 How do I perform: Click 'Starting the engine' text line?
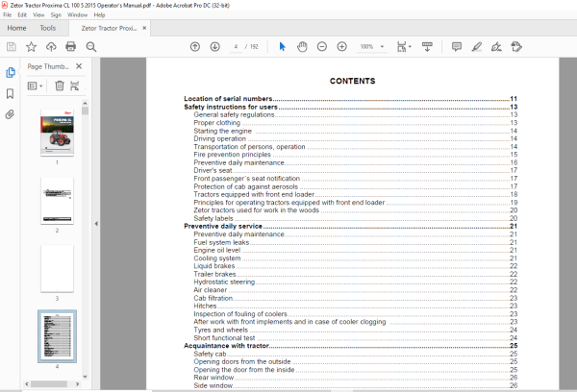pos(356,131)
